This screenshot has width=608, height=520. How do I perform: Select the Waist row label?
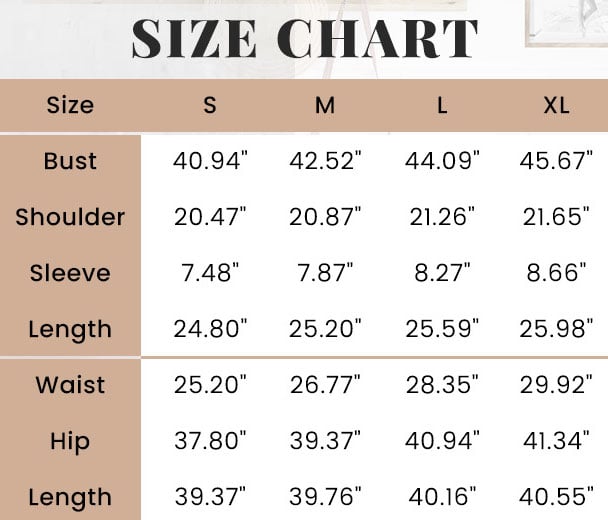point(70,385)
